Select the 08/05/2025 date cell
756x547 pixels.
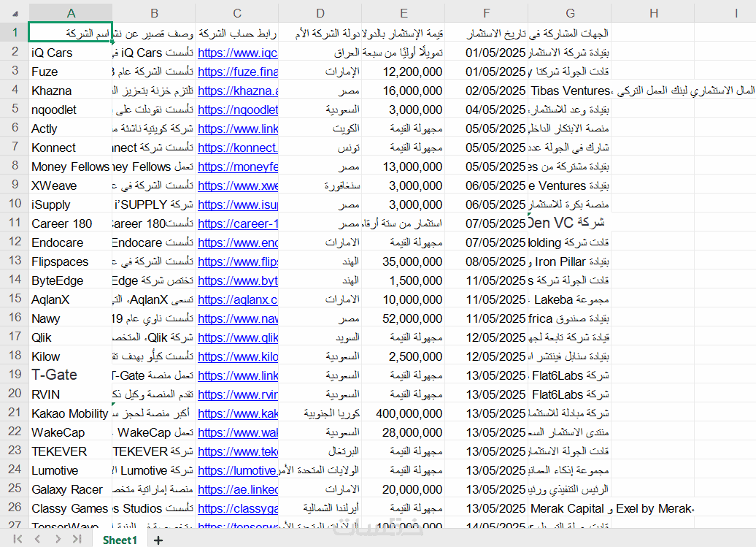[487, 261]
